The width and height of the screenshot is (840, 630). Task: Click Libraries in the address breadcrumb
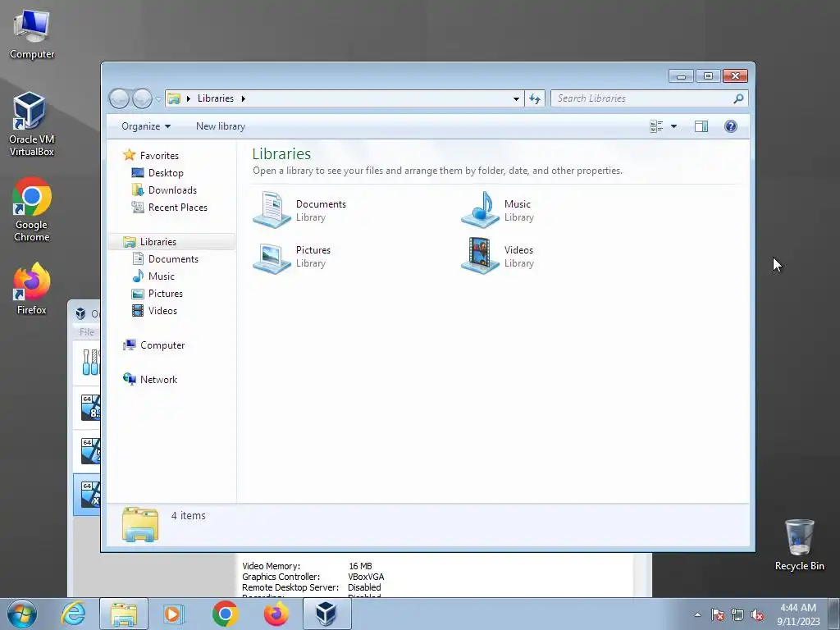(216, 98)
